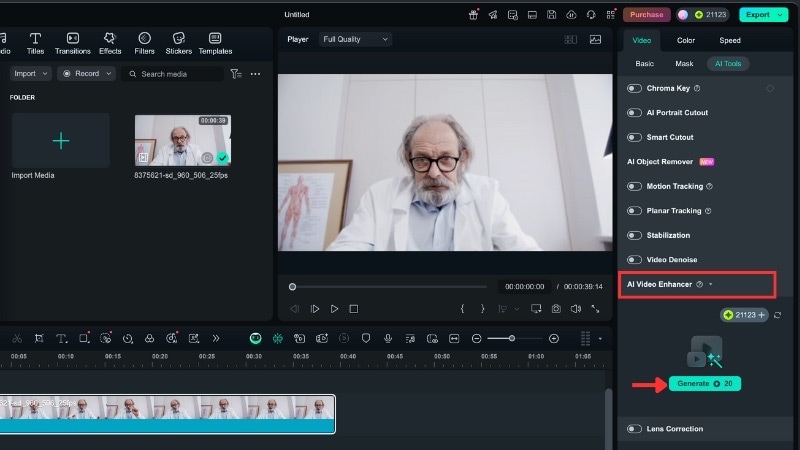Open the Record dropdown

pos(86,74)
